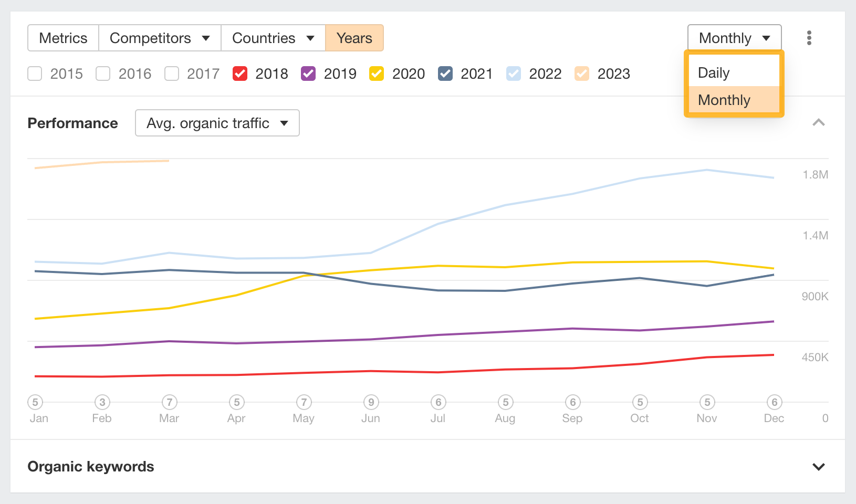
Task: Click the Dec timeline marker
Action: coord(775,402)
